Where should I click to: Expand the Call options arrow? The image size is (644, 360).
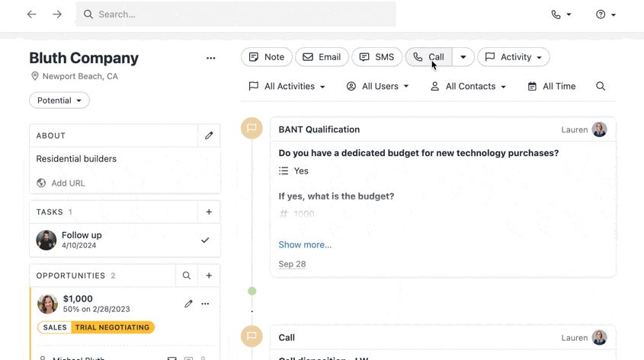463,57
